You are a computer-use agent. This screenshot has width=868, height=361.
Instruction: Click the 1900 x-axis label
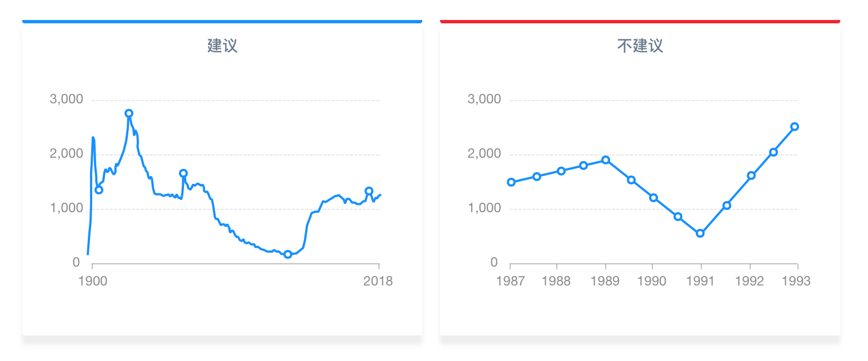coord(93,281)
